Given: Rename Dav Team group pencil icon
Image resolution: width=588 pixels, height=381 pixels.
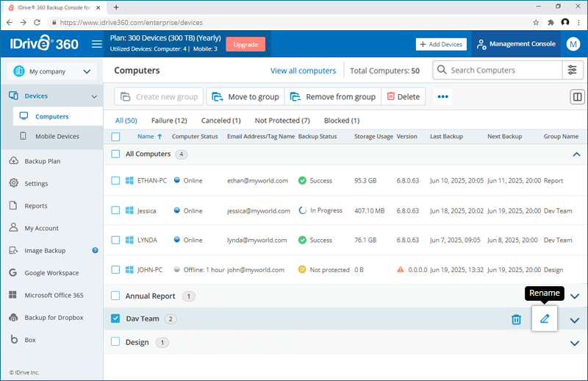Looking at the screenshot, I should pos(545,318).
